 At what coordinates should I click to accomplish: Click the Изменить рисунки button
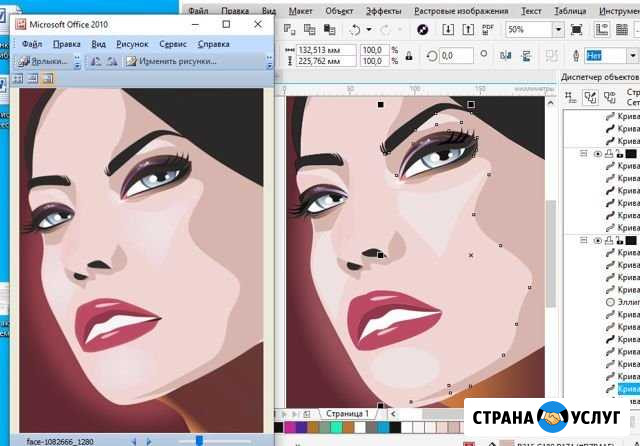click(x=171, y=61)
